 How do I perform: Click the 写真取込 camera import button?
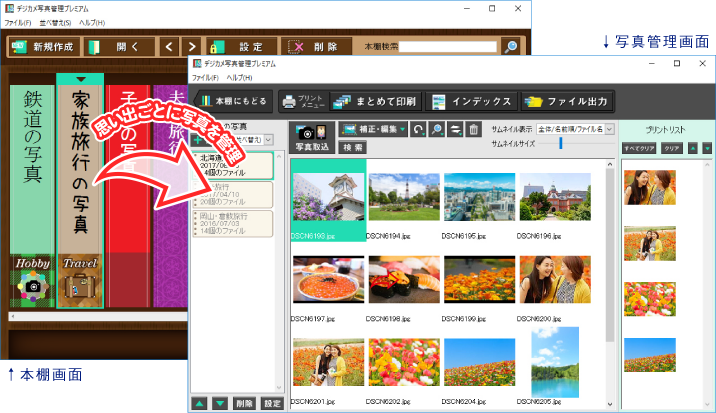coord(312,138)
